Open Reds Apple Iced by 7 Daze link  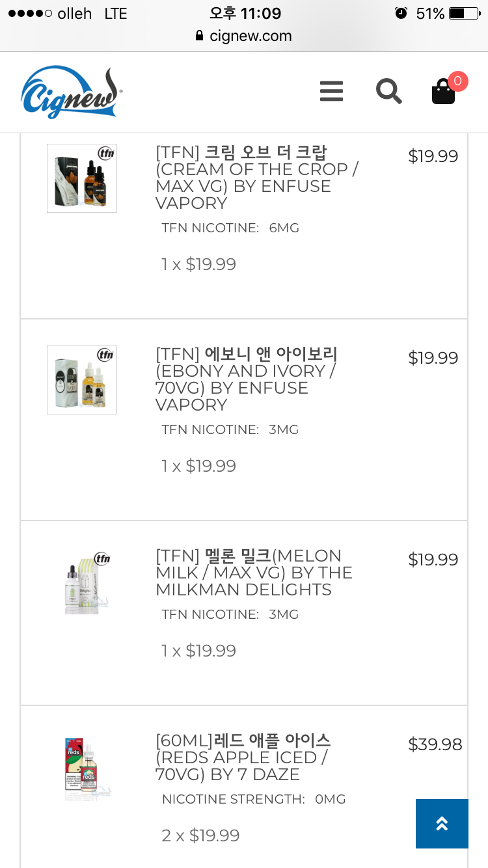click(x=243, y=757)
